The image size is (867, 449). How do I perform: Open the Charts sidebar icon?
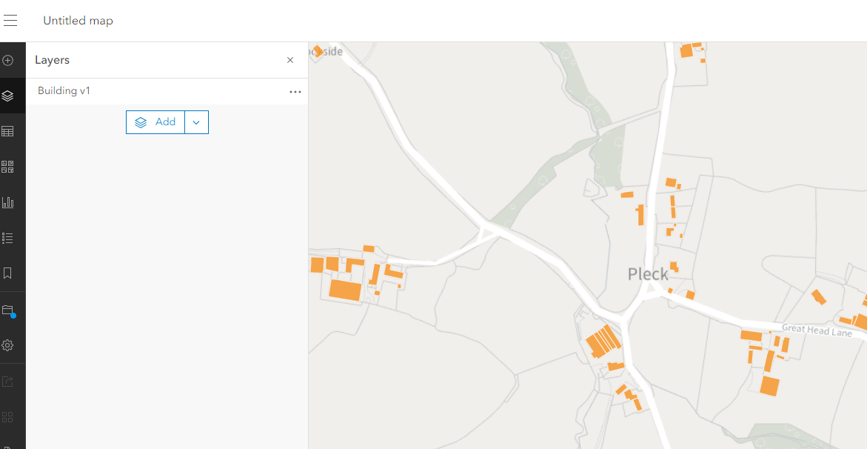8,202
